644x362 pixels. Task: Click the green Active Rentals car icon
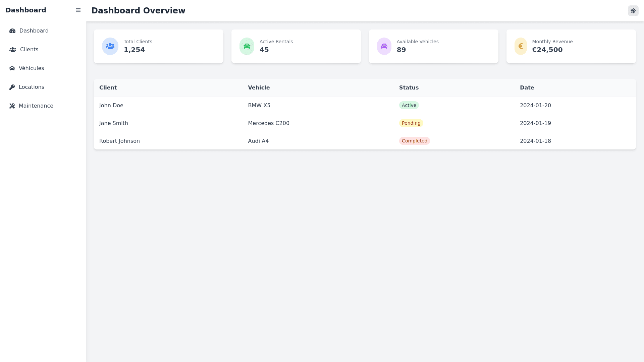pyautogui.click(x=247, y=46)
